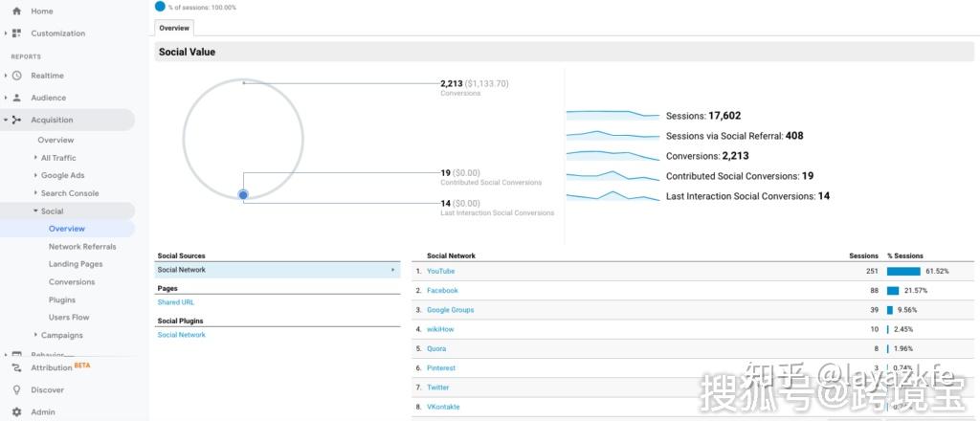Open Social Overview in the sidebar
Screen dimensions: 980x421
tap(67, 229)
